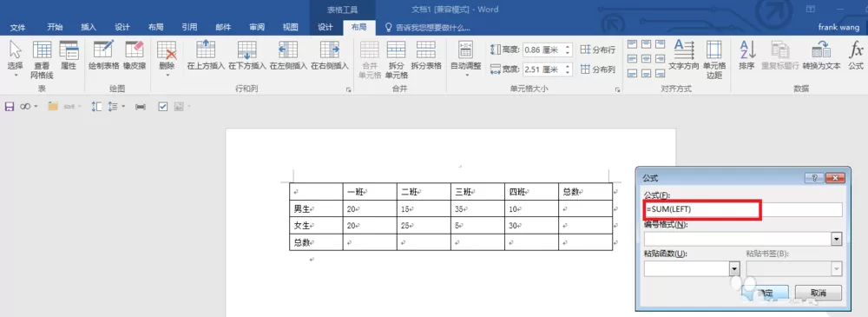The width and height of the screenshot is (868, 317).
Task: Select the Eraser (橡皮擦) tool
Action: tap(135, 56)
